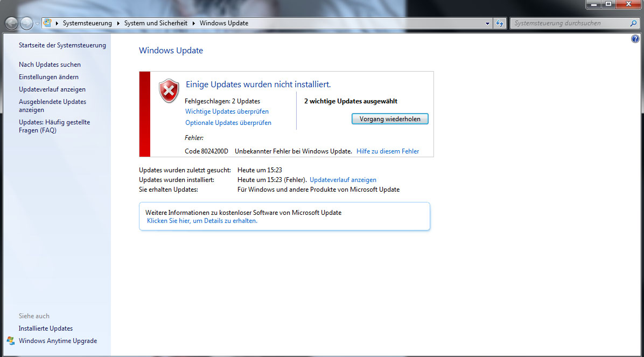
Task: Open Wichtige Updates überprüfen
Action: coord(227,111)
